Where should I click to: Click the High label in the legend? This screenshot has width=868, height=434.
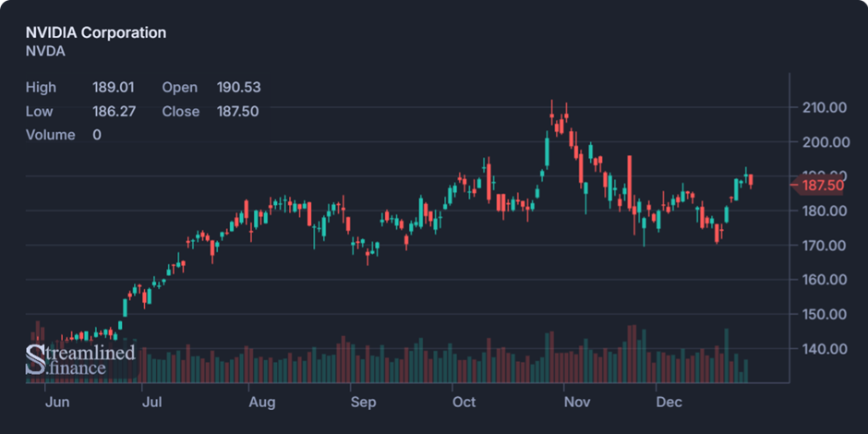point(41,88)
